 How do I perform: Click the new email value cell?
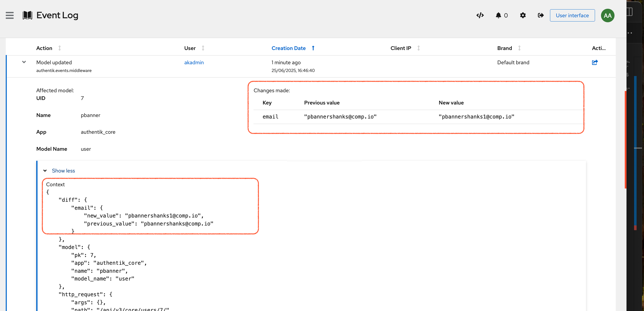(x=476, y=117)
